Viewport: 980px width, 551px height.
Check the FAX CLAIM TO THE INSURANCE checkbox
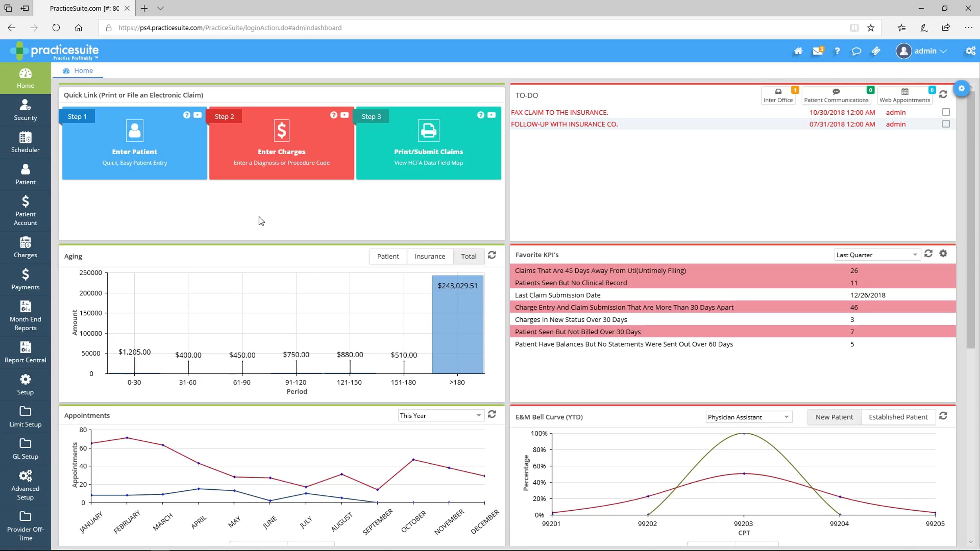pos(946,112)
